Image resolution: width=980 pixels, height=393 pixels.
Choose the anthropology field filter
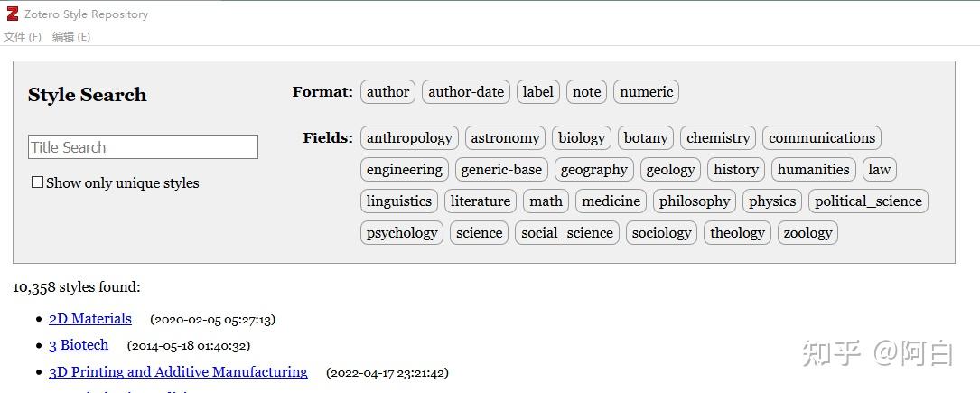click(x=409, y=138)
